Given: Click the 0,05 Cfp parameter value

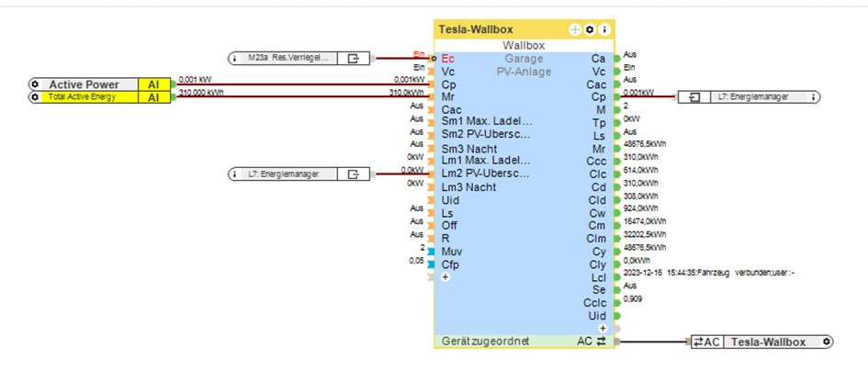Looking at the screenshot, I should point(416,260).
